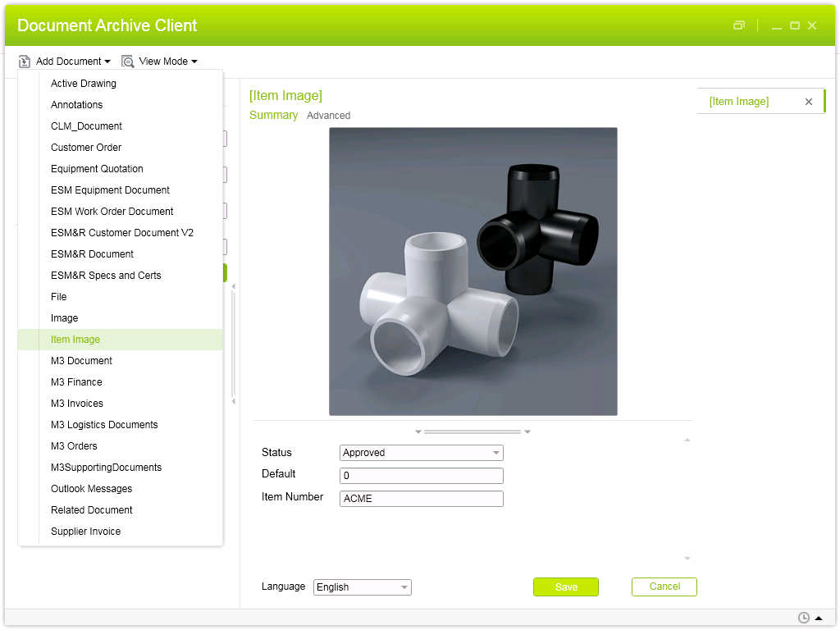Choose Supplier Invoice from the document list
The width and height of the screenshot is (840, 630).
point(85,532)
